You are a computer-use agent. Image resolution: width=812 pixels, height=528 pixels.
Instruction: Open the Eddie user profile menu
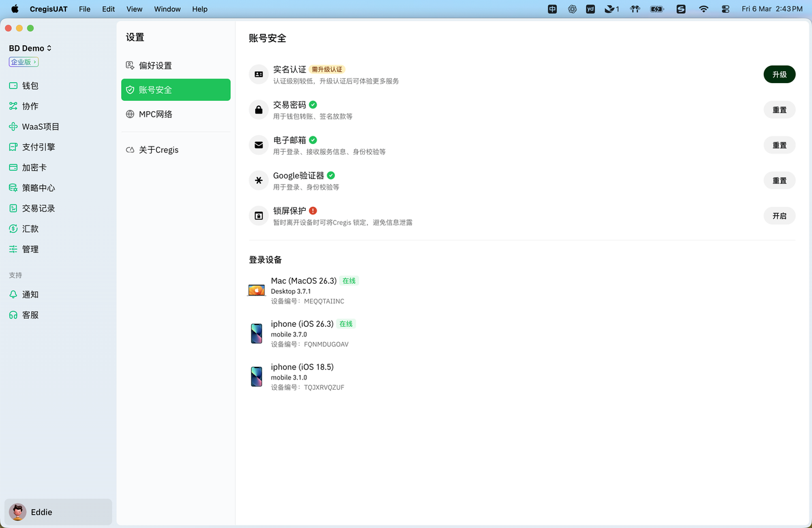(x=58, y=512)
